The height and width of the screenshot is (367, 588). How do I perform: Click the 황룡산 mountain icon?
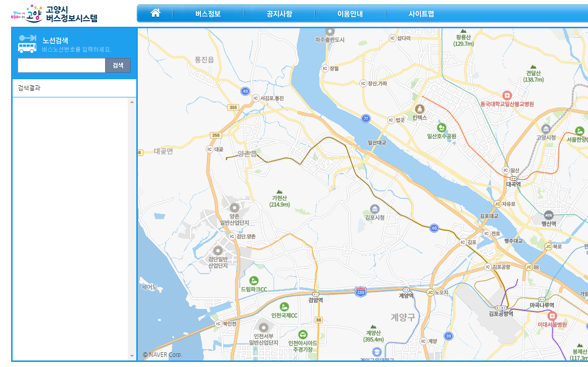pyautogui.click(x=463, y=31)
